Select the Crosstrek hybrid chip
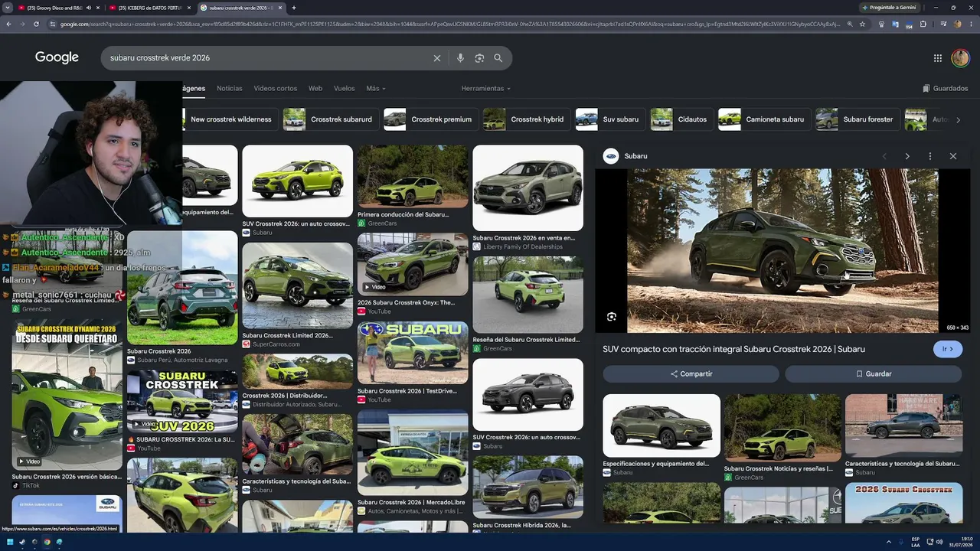Viewport: 980px width, 551px height. point(528,119)
